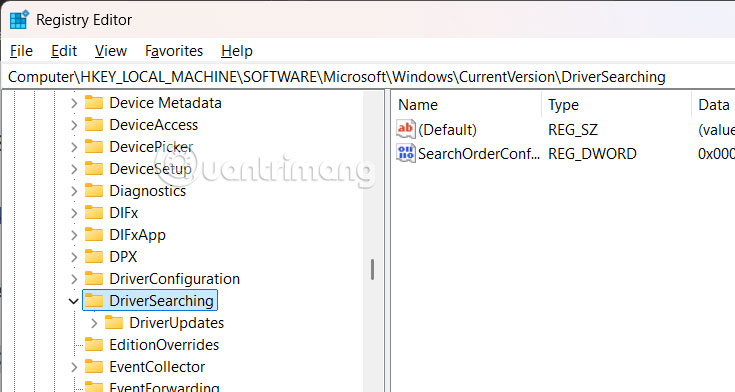Select the DIFx tree label

click(x=124, y=213)
